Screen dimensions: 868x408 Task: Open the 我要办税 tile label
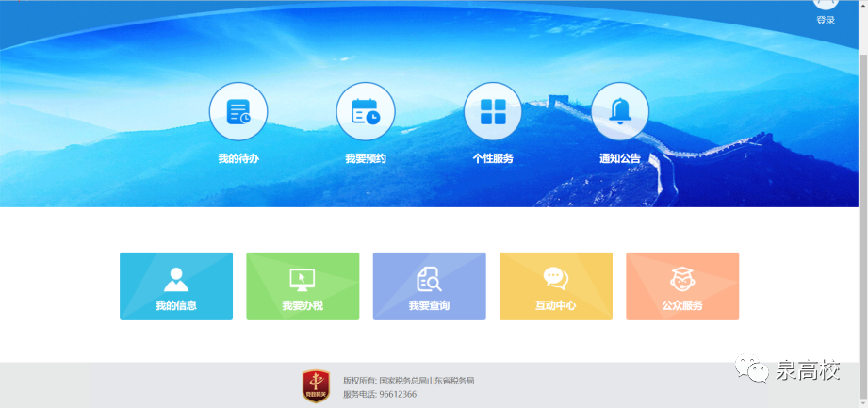pyautogui.click(x=303, y=305)
